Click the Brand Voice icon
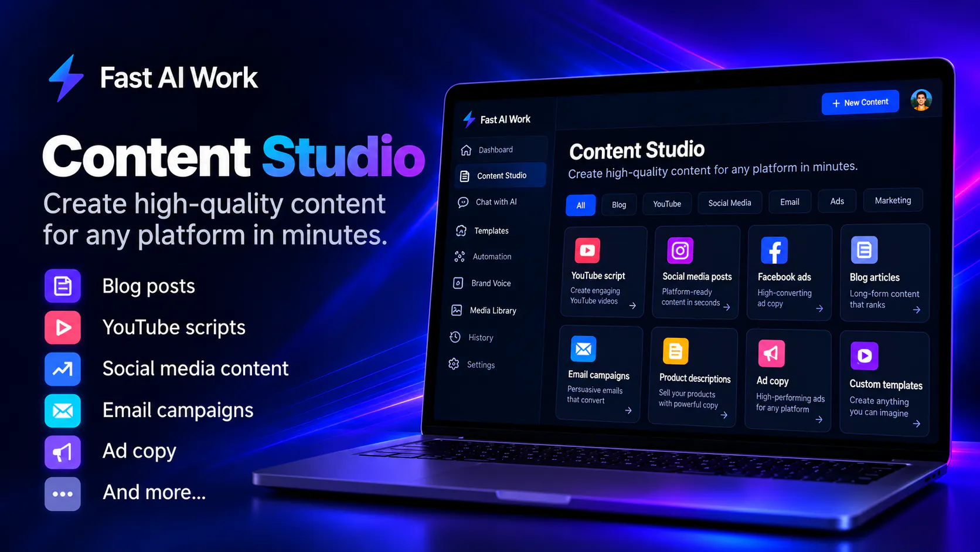The width and height of the screenshot is (980, 552). coord(458,283)
